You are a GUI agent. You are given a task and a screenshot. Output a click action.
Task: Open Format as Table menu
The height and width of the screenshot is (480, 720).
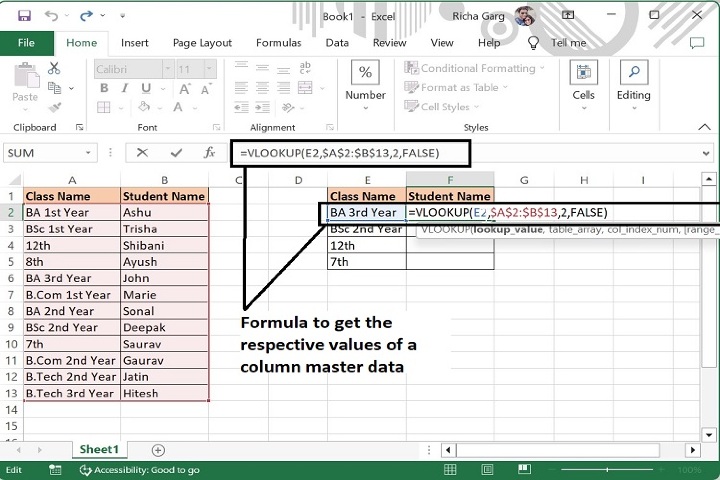pyautogui.click(x=456, y=88)
